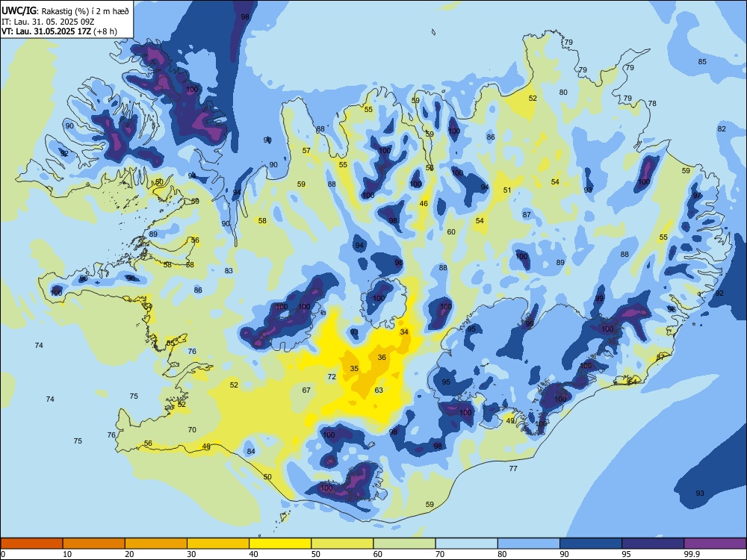Click the humidity value '36' on the map
Viewport: 747px width, 560px height.
pos(382,357)
